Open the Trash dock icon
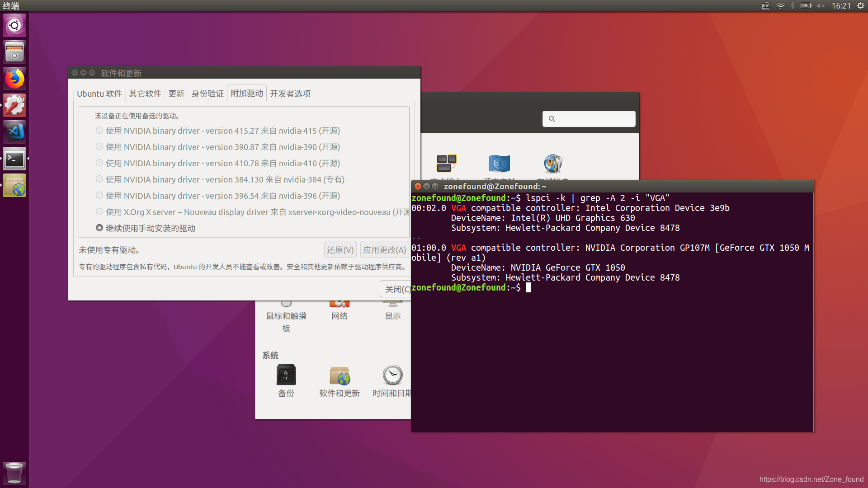 tap(14, 473)
